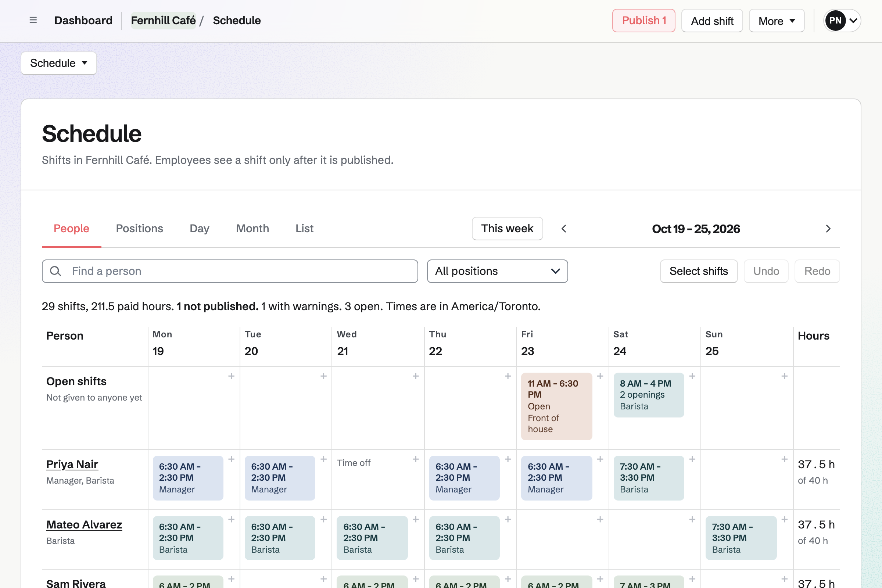Select the People tab

click(x=71, y=228)
